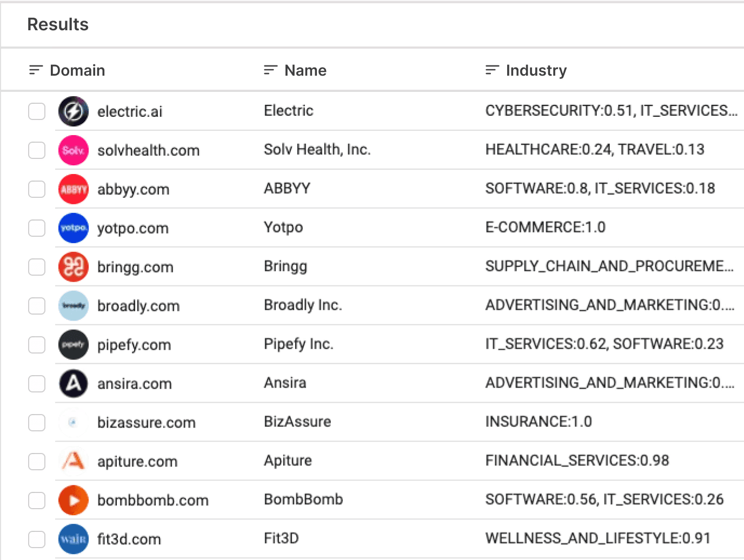Check the checkbox for solvhealth.com row
744x560 pixels.
36,150
